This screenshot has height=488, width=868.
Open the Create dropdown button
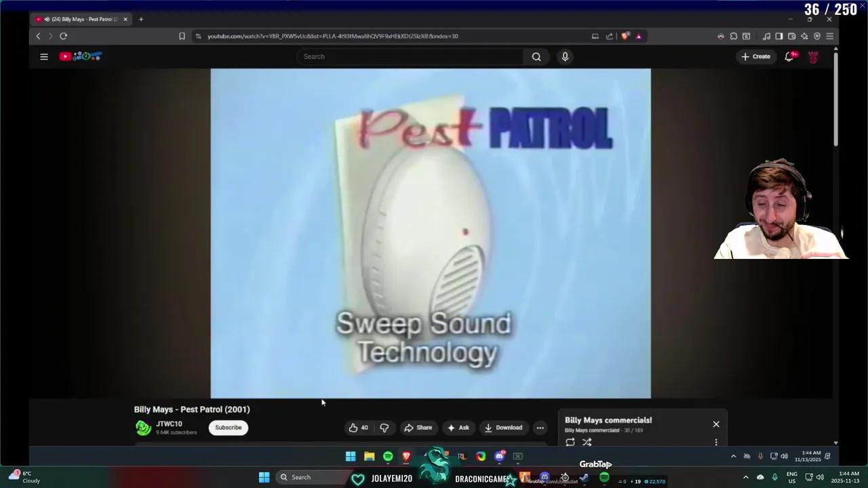755,57
